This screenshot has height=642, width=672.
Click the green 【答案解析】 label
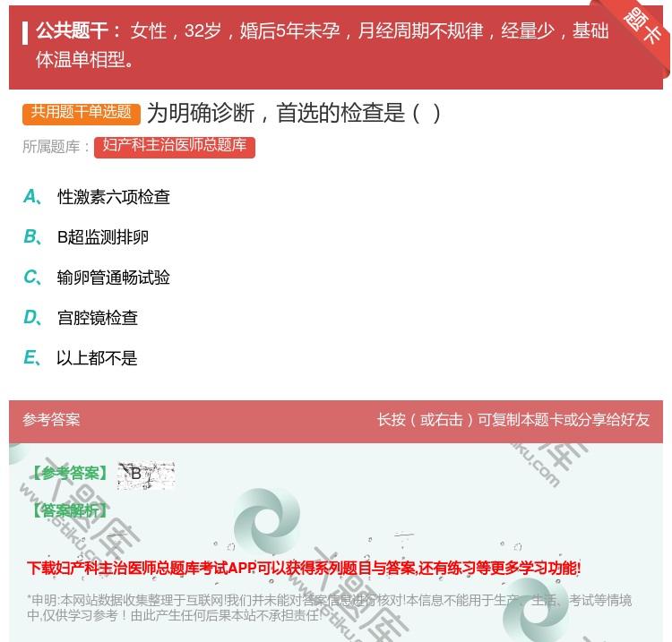pos(68,510)
